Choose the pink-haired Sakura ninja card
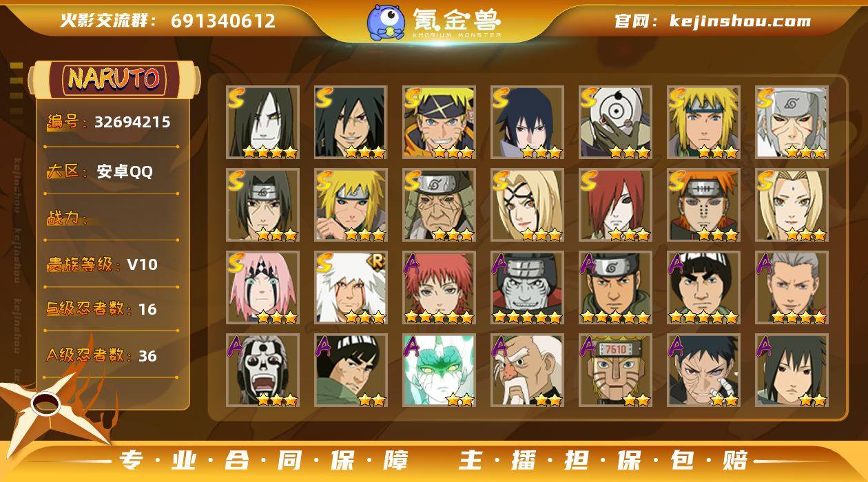This screenshot has width=868, height=482. (262, 288)
